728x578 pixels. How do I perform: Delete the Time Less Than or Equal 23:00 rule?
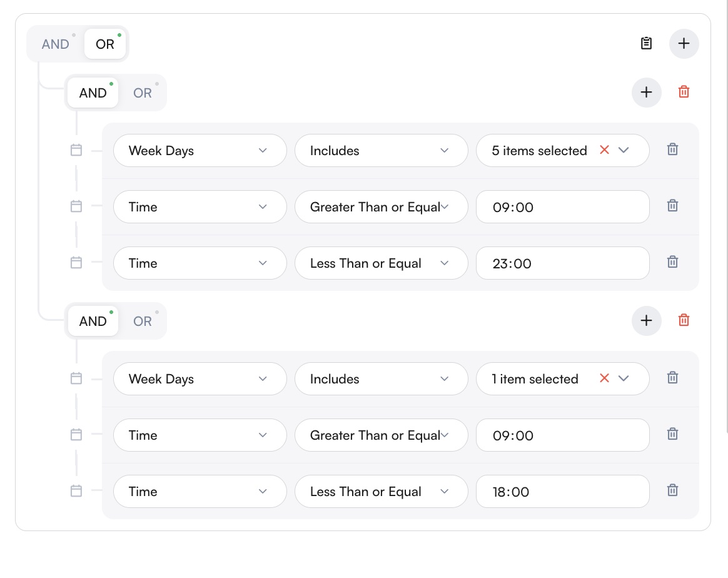point(672,261)
